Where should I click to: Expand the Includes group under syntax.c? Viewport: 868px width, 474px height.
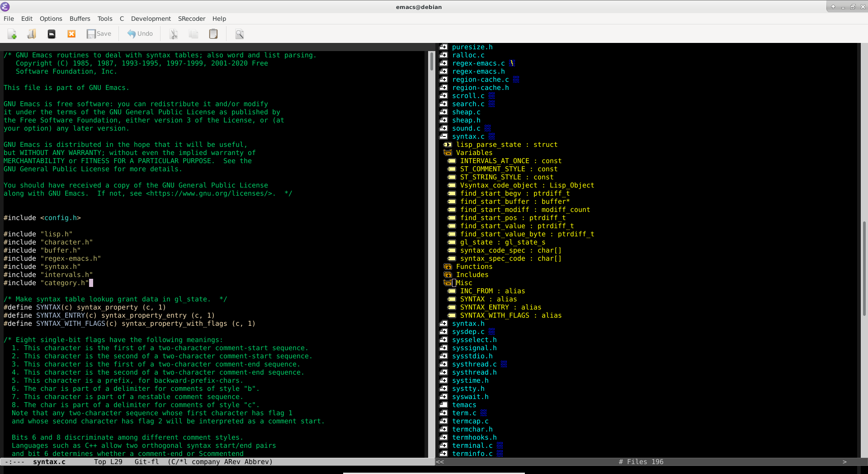tap(448, 275)
